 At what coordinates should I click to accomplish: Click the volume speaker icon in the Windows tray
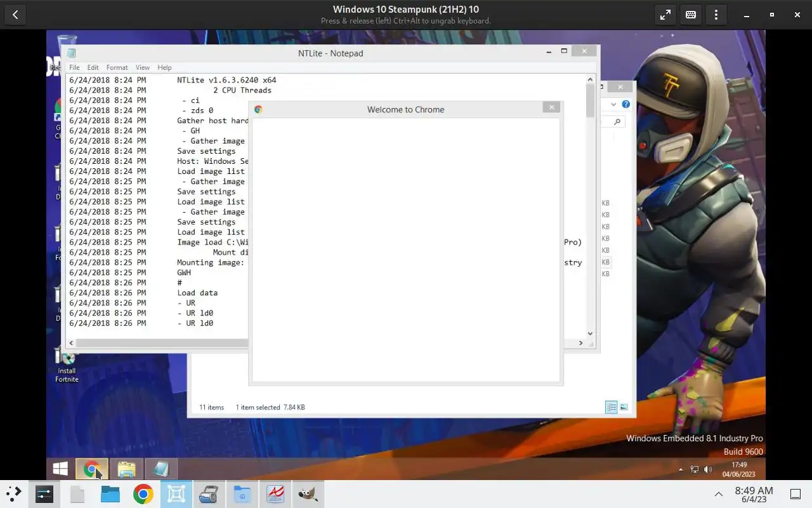point(708,470)
